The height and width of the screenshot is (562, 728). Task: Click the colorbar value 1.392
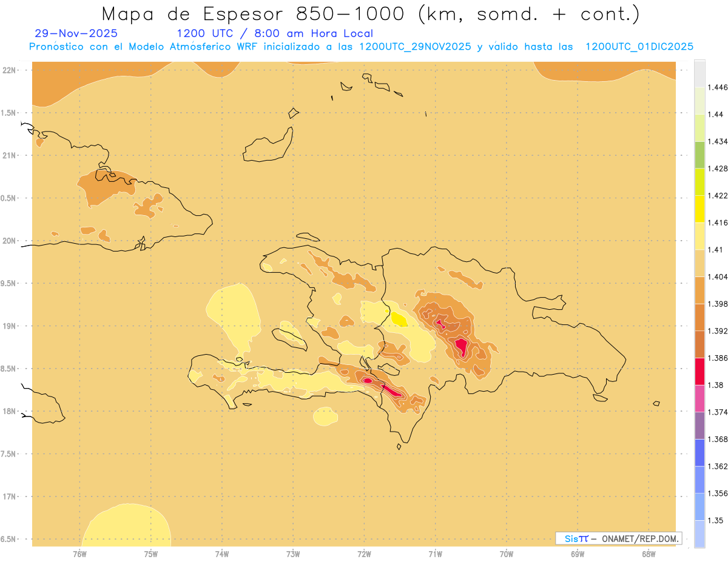point(719,331)
